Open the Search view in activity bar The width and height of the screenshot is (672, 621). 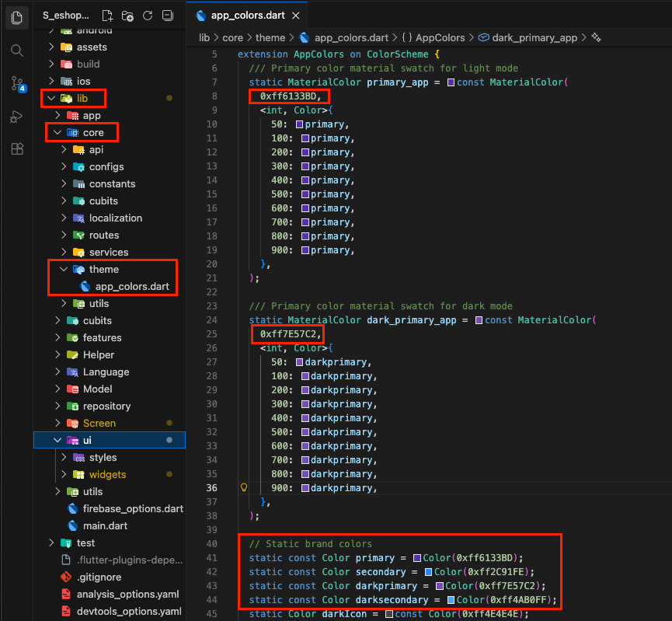coord(17,50)
